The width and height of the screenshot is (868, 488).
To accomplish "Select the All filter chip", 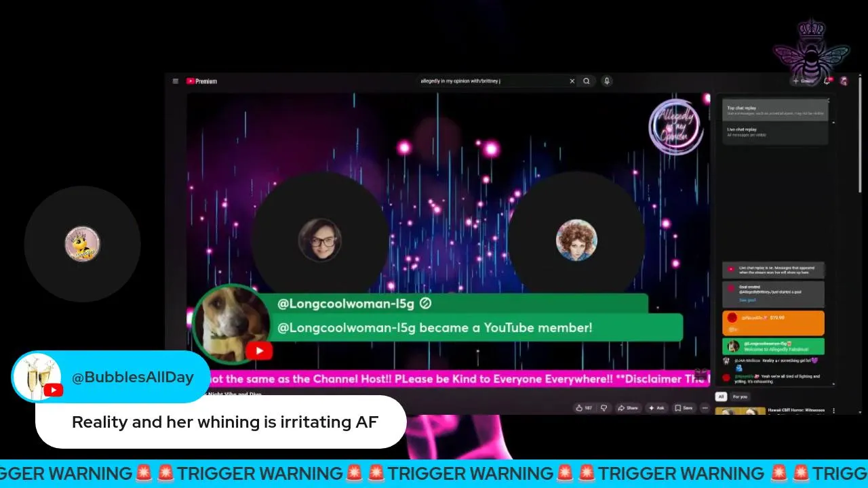I will [x=722, y=396].
